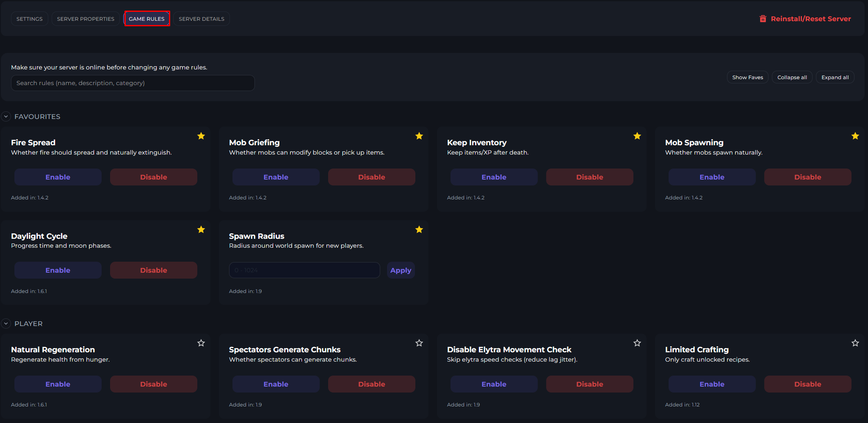Click Show Faves button

coord(747,77)
